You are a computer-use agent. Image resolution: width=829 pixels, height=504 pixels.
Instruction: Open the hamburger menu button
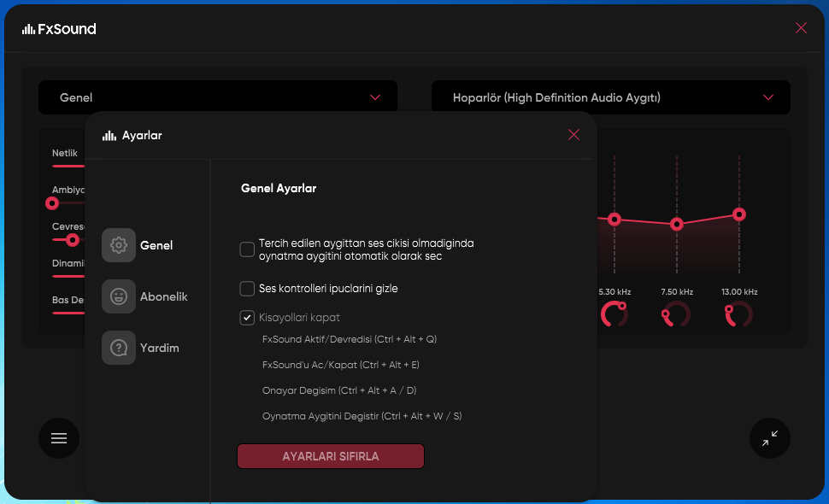59,438
